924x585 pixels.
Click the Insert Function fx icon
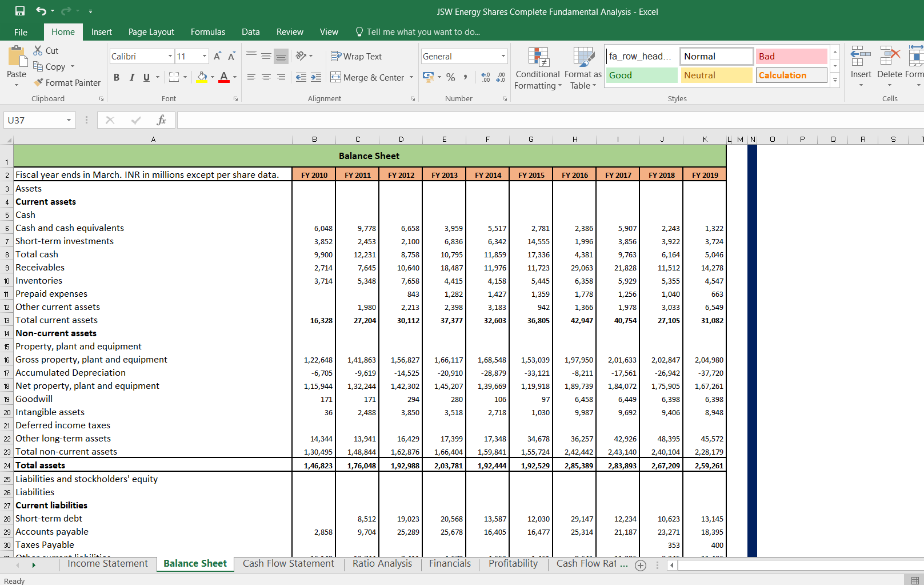click(162, 120)
